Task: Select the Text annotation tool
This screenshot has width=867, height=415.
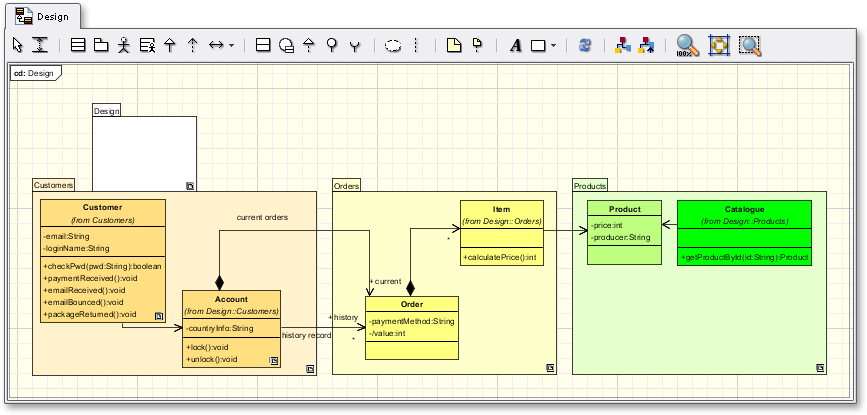Action: click(516, 45)
